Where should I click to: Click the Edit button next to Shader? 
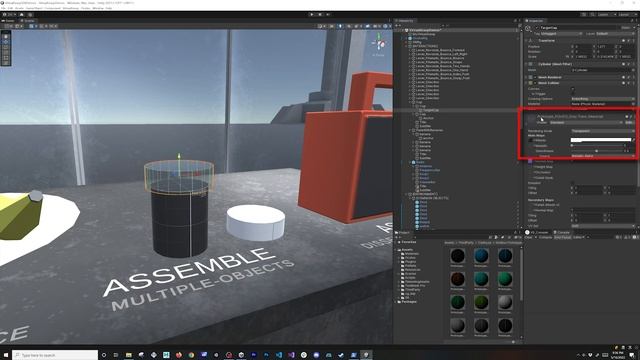pos(629,122)
